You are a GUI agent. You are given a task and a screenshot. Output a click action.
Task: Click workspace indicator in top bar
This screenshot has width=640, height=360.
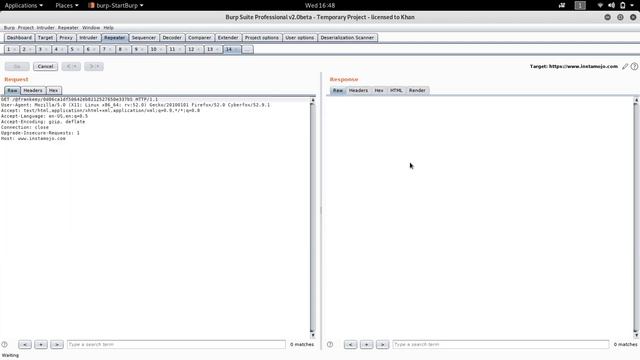pyautogui.click(x=580, y=5)
